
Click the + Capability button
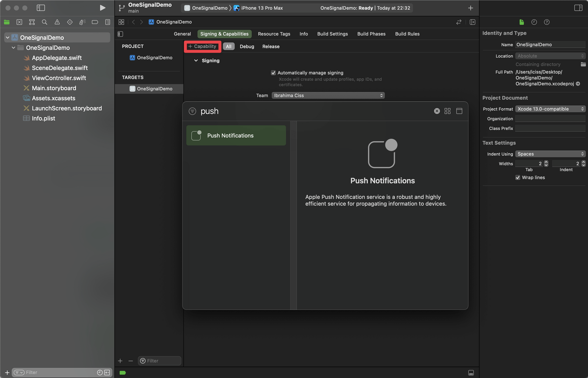pos(203,46)
